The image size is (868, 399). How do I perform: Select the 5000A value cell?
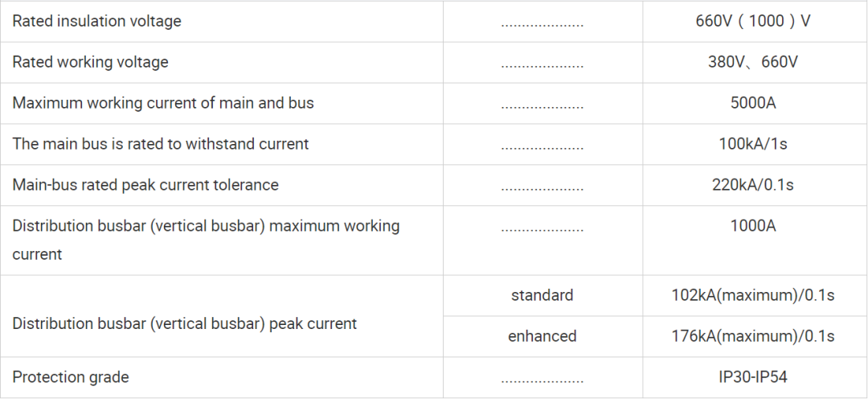[x=753, y=103]
